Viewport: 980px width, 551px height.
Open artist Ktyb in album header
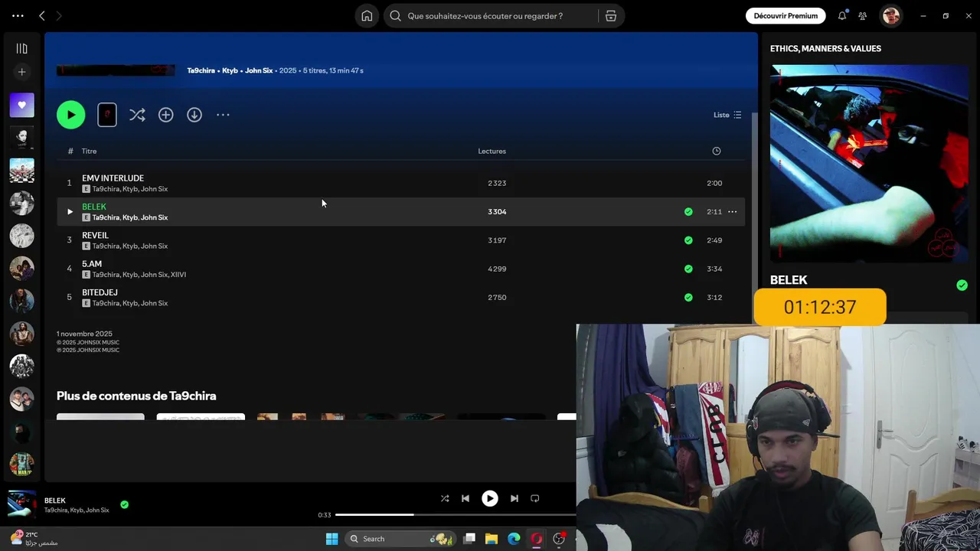point(230,70)
